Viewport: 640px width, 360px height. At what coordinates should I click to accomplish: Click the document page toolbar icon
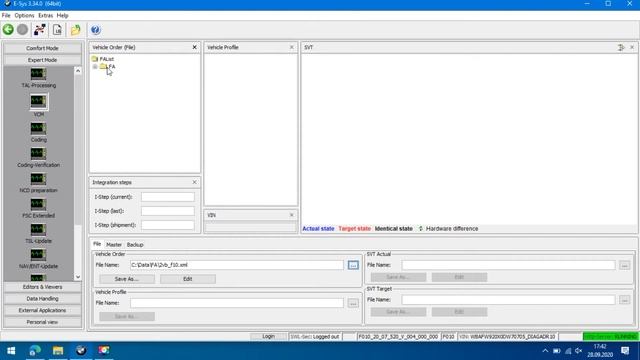tap(57, 30)
